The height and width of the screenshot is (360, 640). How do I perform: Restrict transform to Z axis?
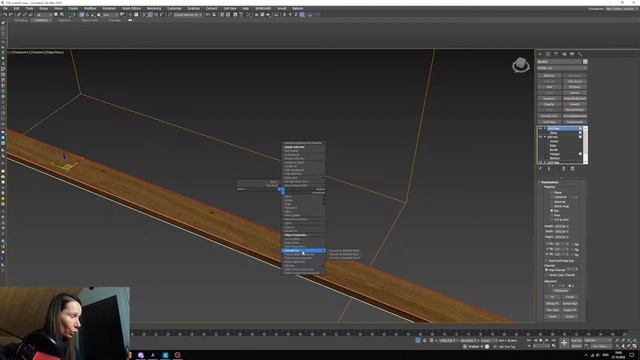click(x=296, y=15)
